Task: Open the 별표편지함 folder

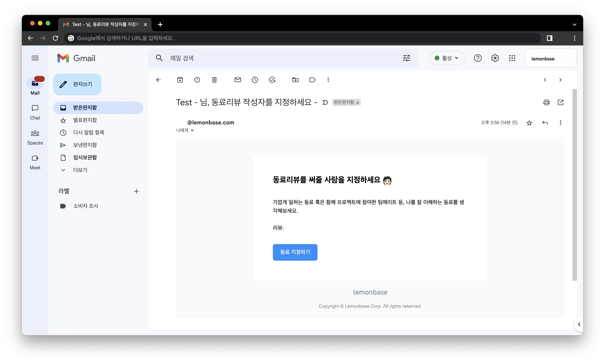Action: [x=98, y=120]
